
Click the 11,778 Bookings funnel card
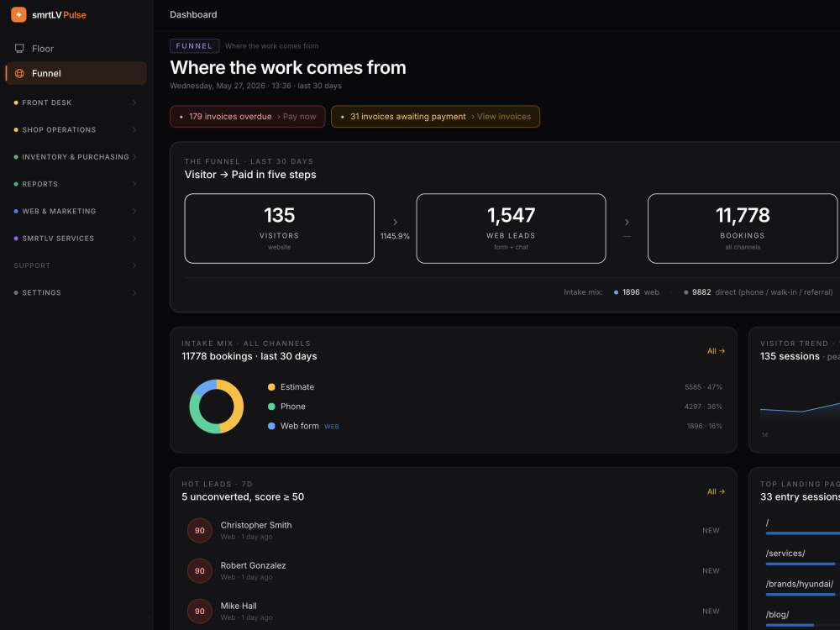coord(743,228)
